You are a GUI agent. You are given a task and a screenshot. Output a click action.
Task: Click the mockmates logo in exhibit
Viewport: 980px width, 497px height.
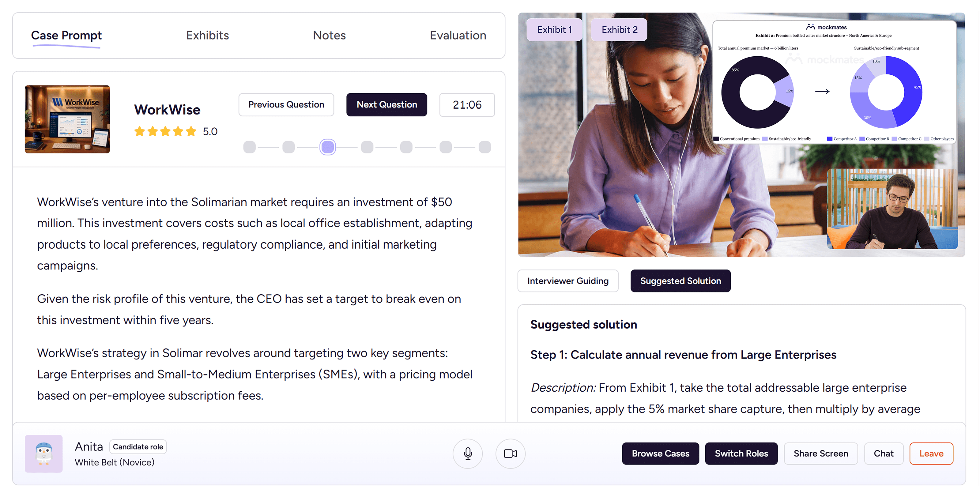pyautogui.click(x=826, y=27)
